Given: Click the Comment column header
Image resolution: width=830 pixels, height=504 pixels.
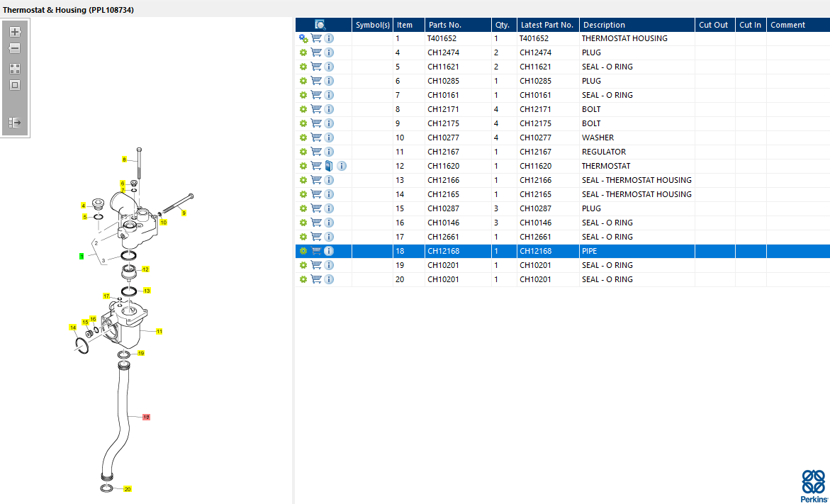Looking at the screenshot, I should (798, 25).
